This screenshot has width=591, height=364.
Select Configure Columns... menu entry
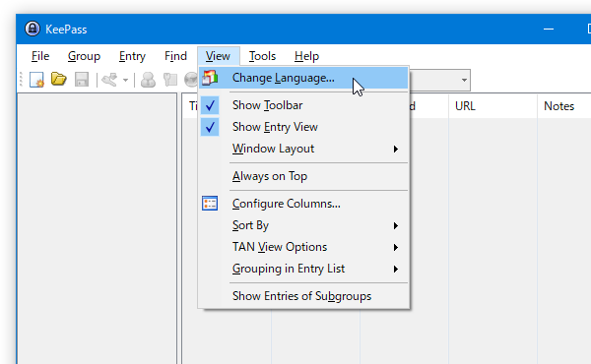pyautogui.click(x=303, y=204)
